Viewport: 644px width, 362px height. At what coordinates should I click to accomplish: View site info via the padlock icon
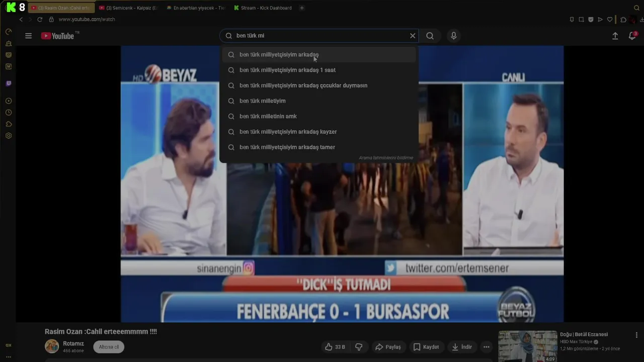51,19
